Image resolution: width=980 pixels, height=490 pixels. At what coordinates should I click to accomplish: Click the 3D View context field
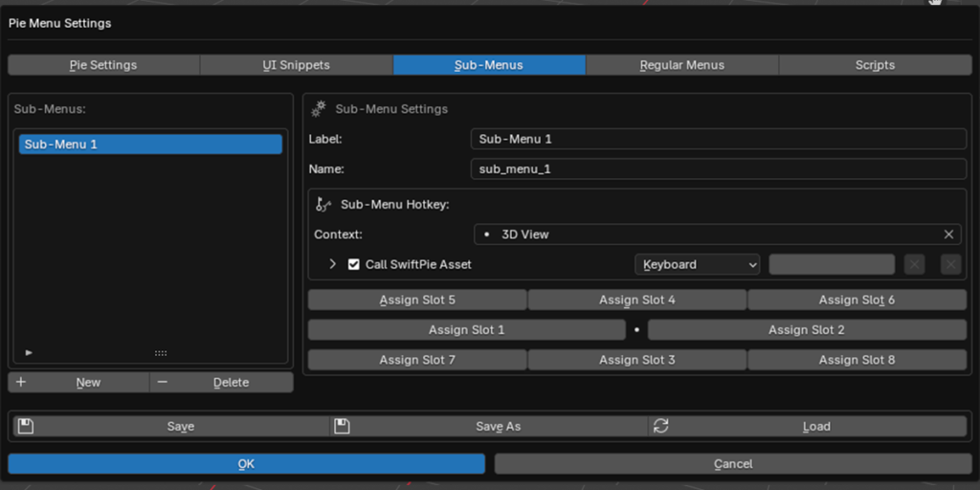pyautogui.click(x=718, y=234)
